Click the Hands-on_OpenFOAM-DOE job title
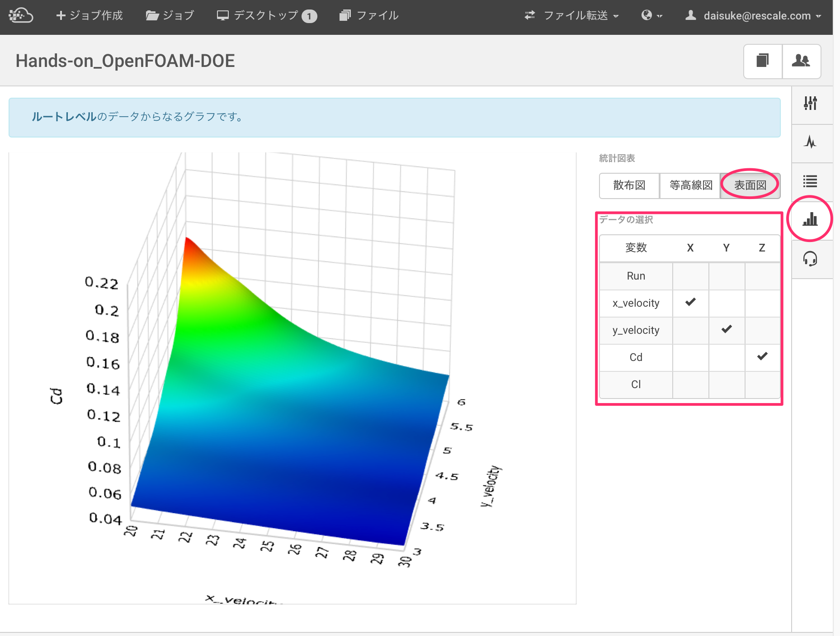840x636 pixels. (x=125, y=61)
